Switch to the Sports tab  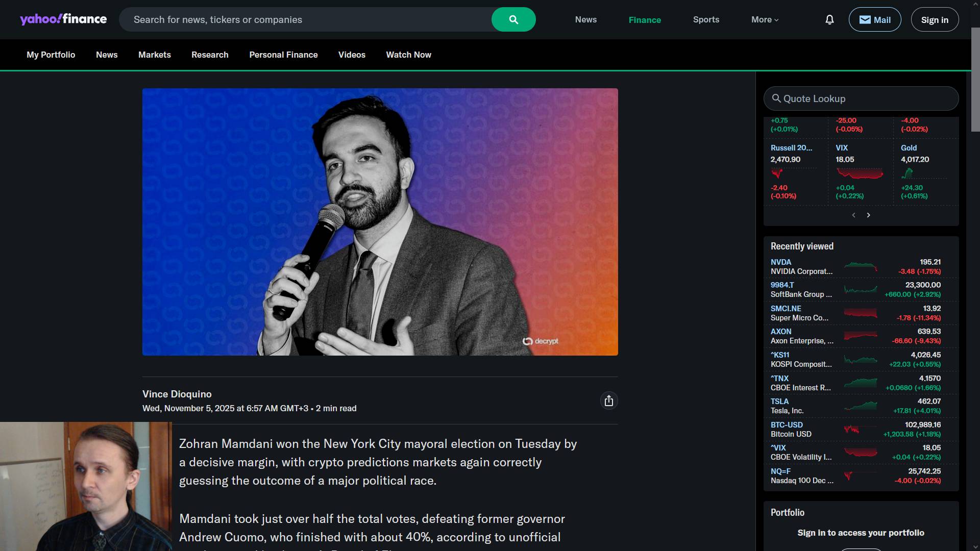point(706,19)
